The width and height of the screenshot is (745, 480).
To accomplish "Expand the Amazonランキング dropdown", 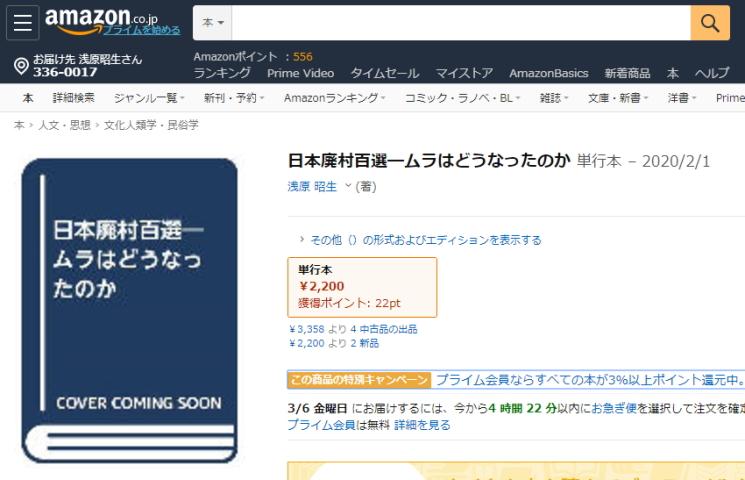I will click(334, 98).
